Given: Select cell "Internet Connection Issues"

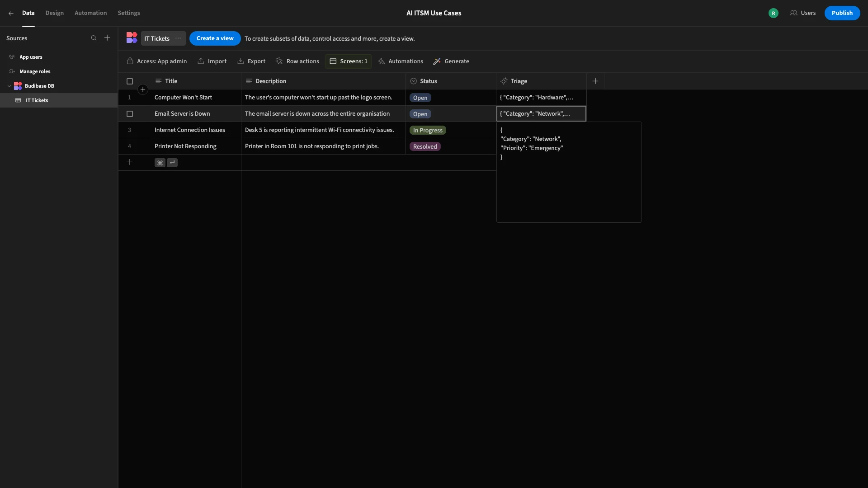Looking at the screenshot, I should (x=196, y=130).
